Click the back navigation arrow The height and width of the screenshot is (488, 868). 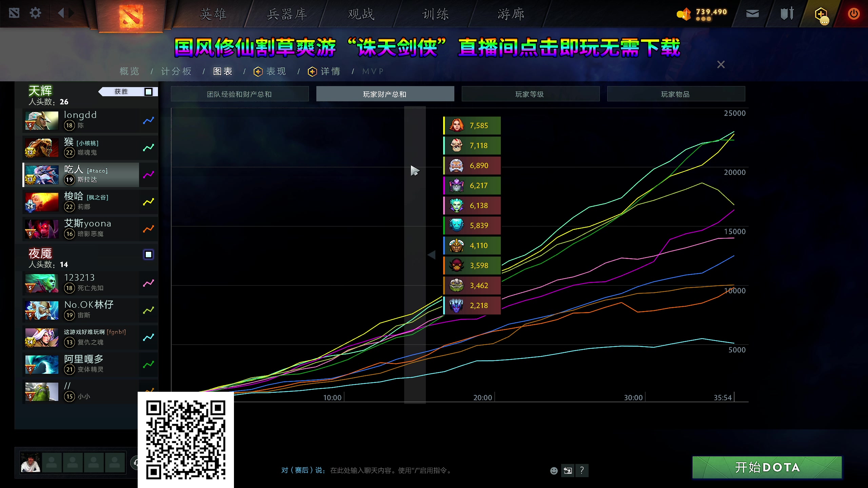(x=60, y=13)
